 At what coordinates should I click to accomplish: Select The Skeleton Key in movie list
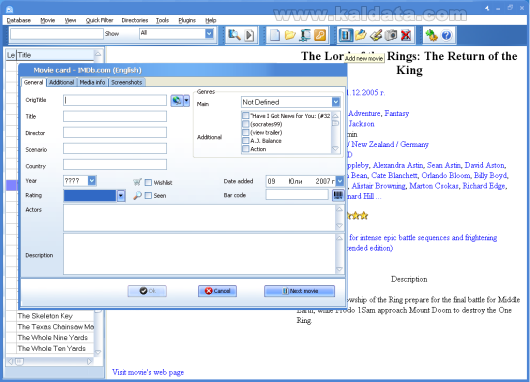(45, 316)
